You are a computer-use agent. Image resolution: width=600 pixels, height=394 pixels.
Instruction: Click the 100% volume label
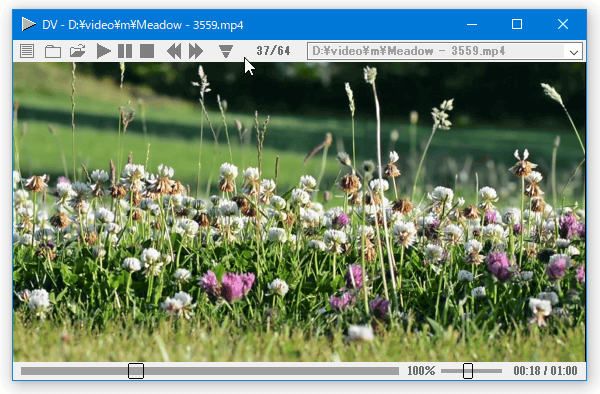[421, 371]
